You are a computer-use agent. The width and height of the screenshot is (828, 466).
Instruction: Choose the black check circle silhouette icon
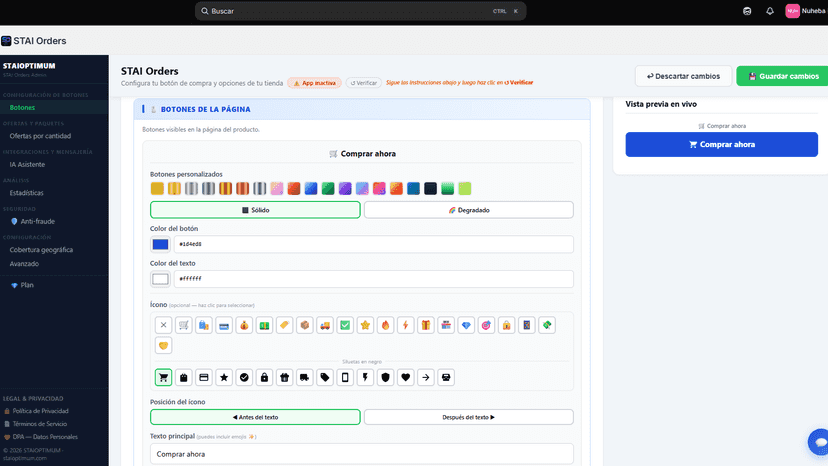(x=244, y=377)
